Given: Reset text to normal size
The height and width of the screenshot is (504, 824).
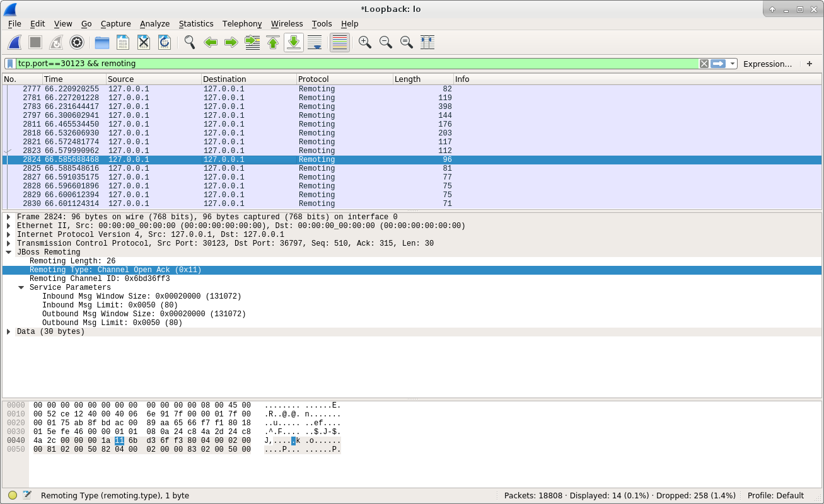Looking at the screenshot, I should click(407, 42).
